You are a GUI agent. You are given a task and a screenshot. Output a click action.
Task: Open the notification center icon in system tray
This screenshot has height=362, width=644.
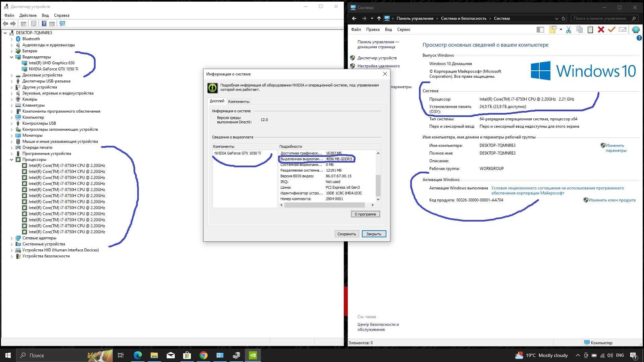point(633,355)
